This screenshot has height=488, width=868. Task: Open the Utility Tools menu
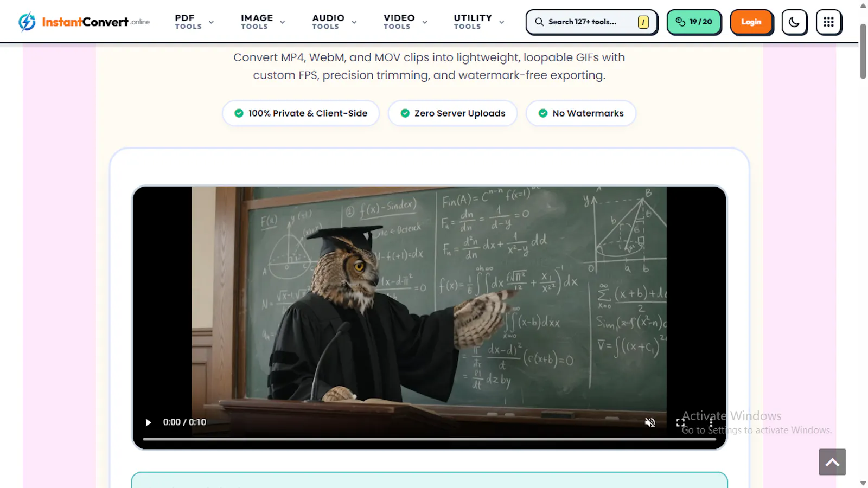[x=479, y=22]
